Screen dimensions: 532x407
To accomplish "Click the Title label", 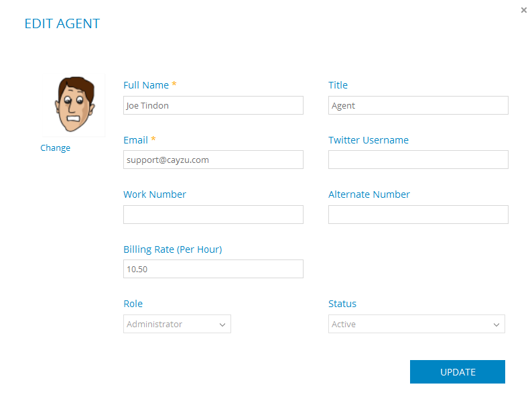I will coord(338,85).
